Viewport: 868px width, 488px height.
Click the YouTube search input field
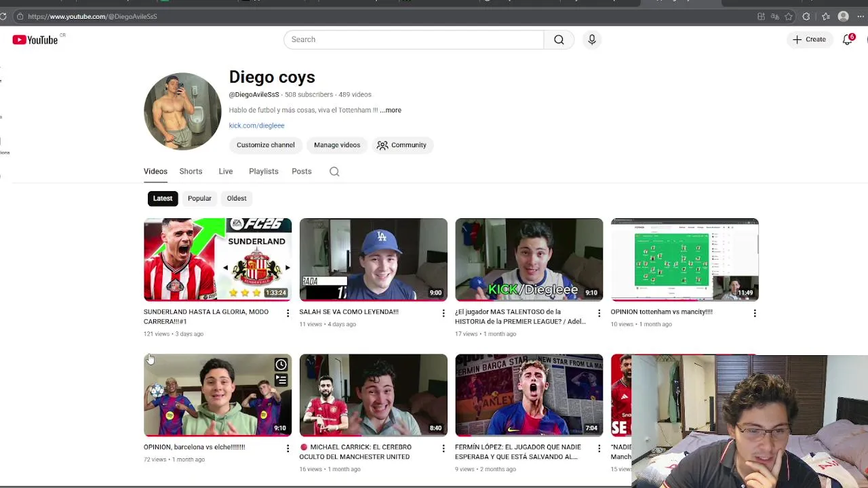tap(414, 39)
